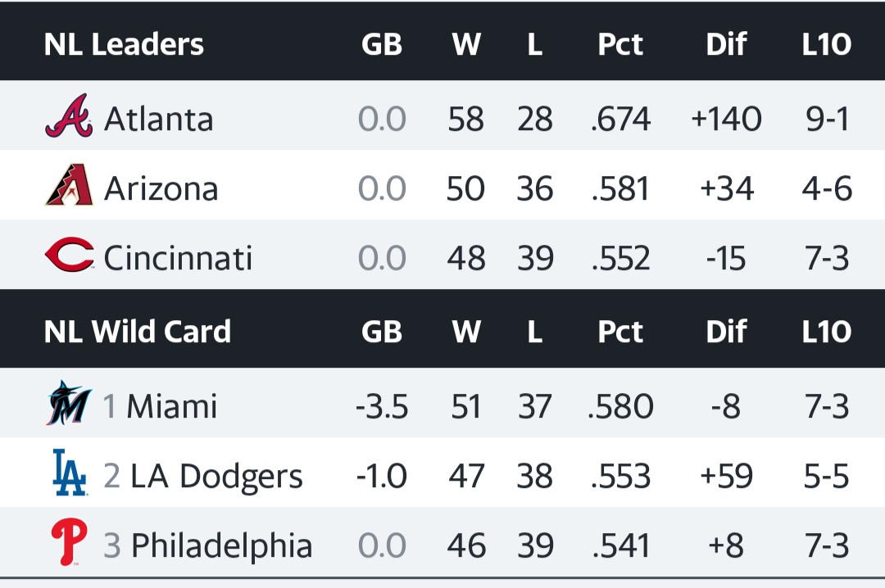
Task: Select the Miami team name
Action: pyautogui.click(x=172, y=406)
